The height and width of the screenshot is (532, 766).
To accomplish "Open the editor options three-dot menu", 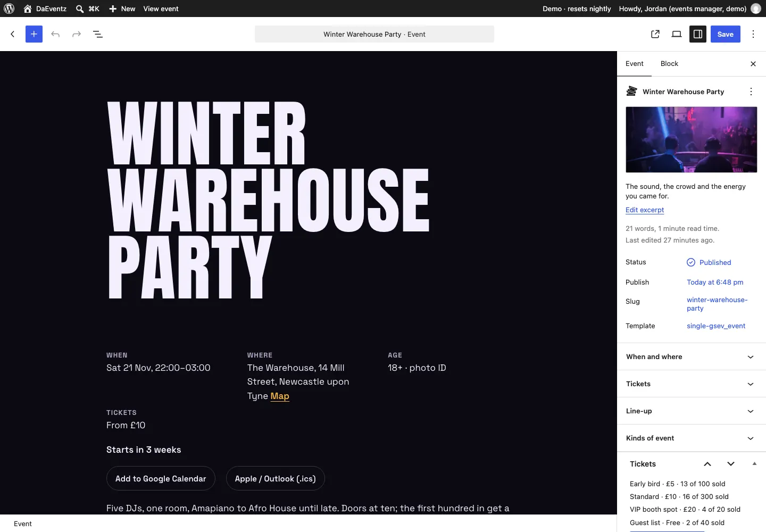I will pyautogui.click(x=753, y=34).
